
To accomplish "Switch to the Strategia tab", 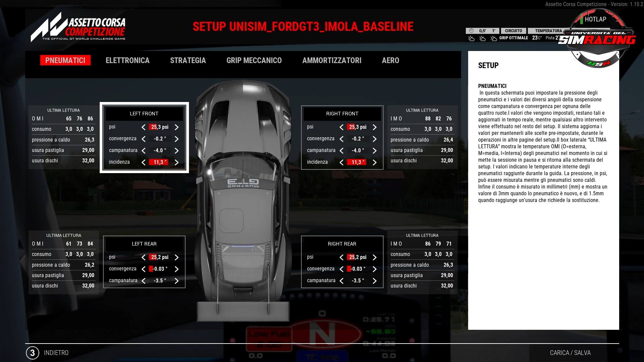I will [188, 60].
